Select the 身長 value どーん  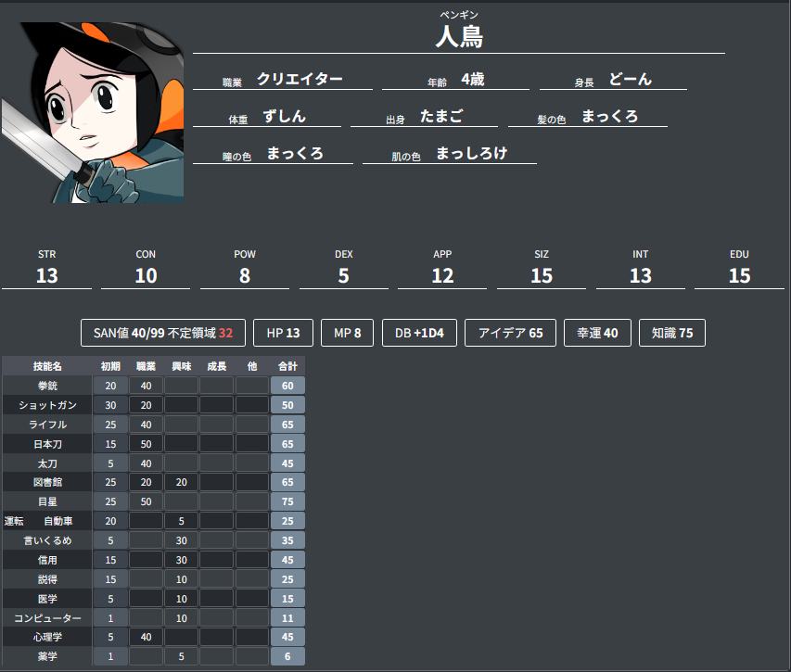pyautogui.click(x=631, y=80)
